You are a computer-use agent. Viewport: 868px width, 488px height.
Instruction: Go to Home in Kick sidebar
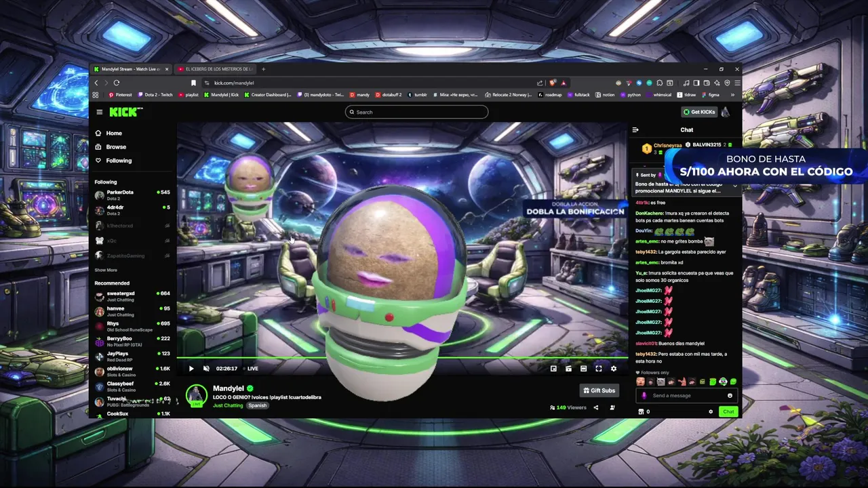click(x=108, y=133)
